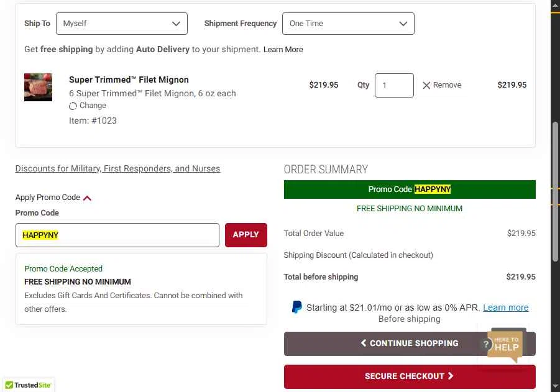Click the X Remove icon for item
The width and height of the screenshot is (560, 392).
coord(426,86)
